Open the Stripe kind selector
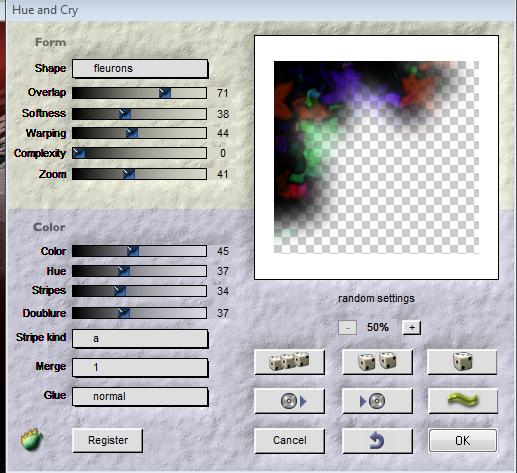 140,339
